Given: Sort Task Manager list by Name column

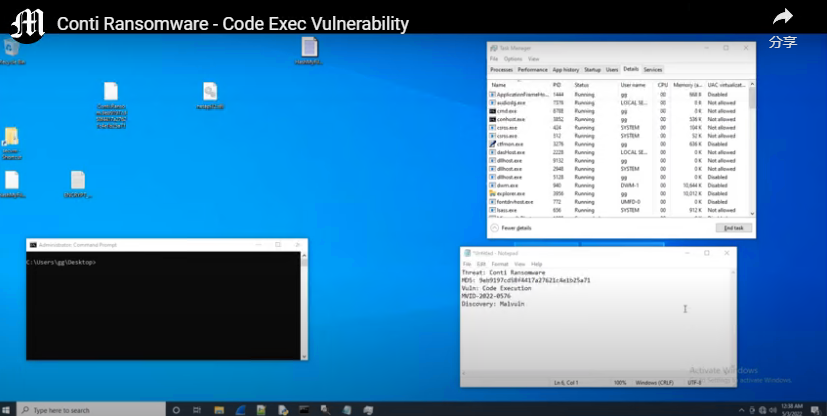Looking at the screenshot, I should point(520,85).
